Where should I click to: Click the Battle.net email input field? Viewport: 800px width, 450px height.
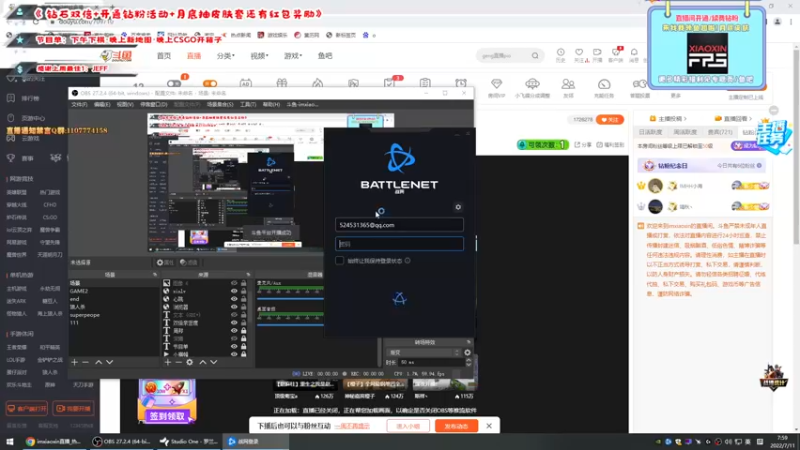[399, 225]
